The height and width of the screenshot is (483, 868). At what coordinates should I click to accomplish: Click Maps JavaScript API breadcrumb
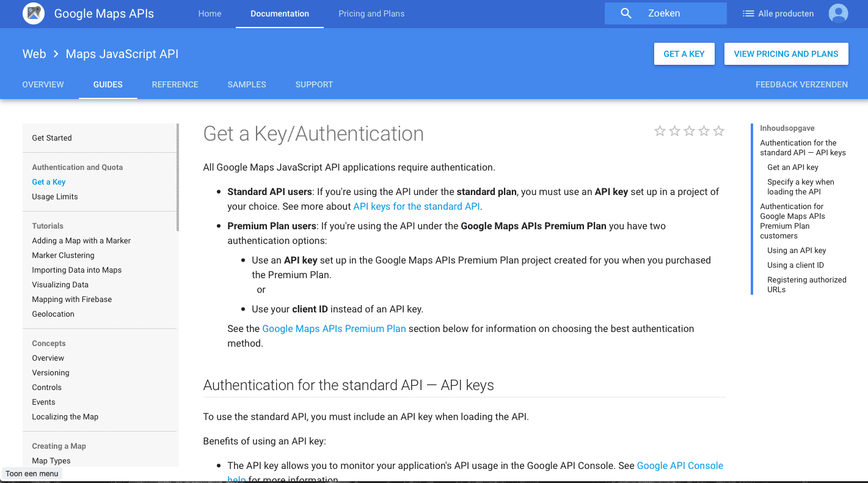coord(122,54)
